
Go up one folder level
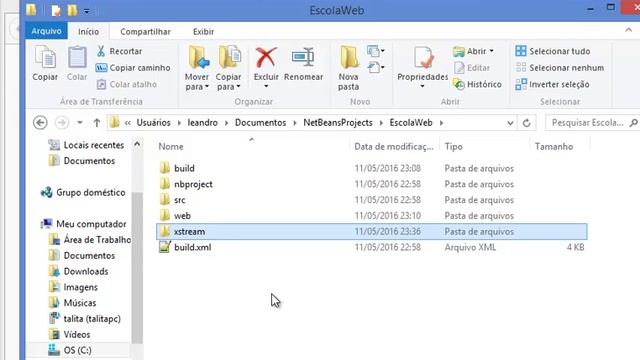click(96, 122)
